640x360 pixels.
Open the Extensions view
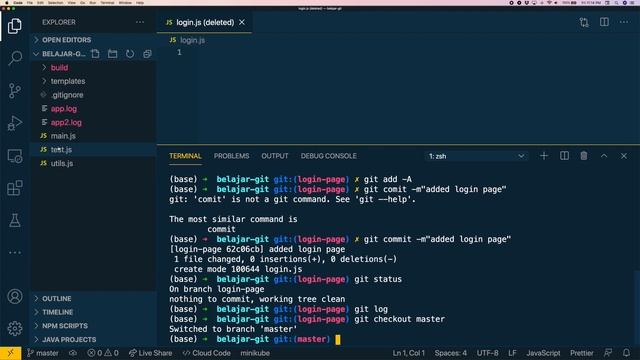point(15,188)
